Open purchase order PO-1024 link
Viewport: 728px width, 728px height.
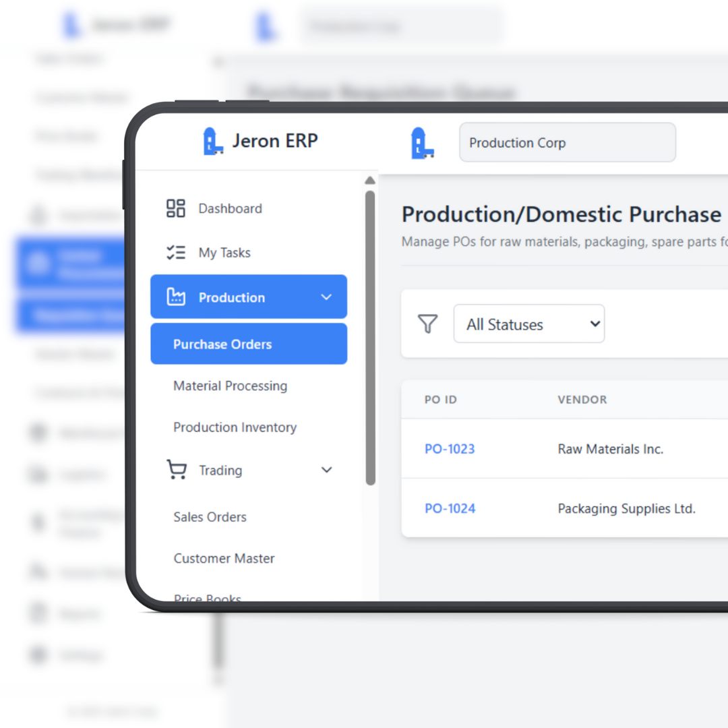tap(450, 508)
